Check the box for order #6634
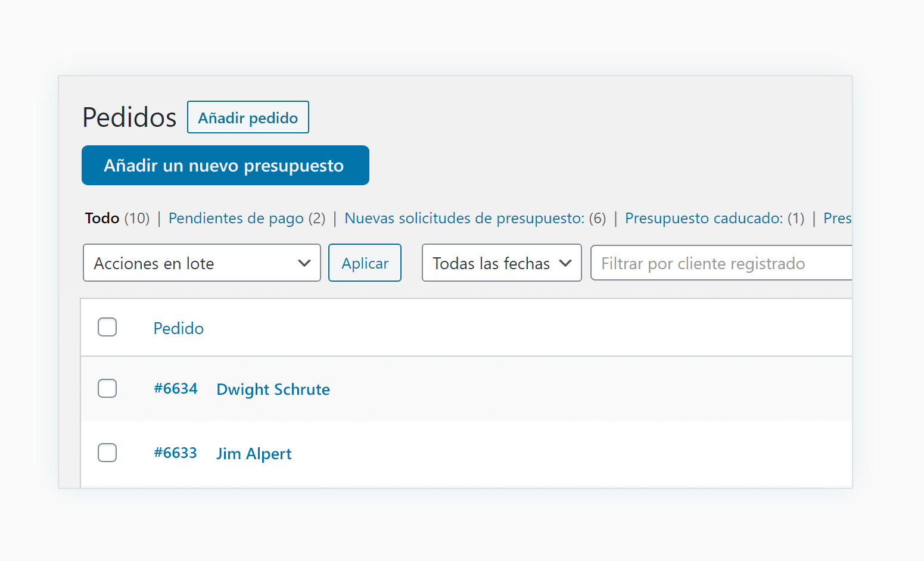This screenshot has height=561, width=924. coord(107,388)
